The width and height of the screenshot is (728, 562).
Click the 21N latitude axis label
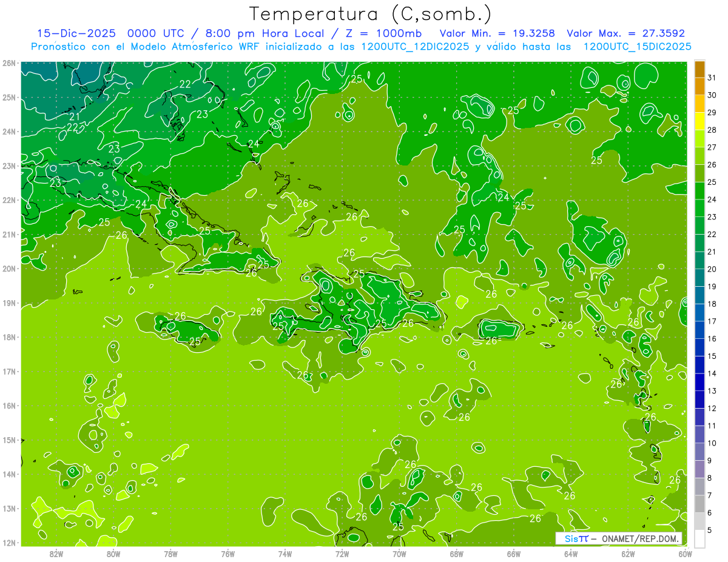pos(8,235)
